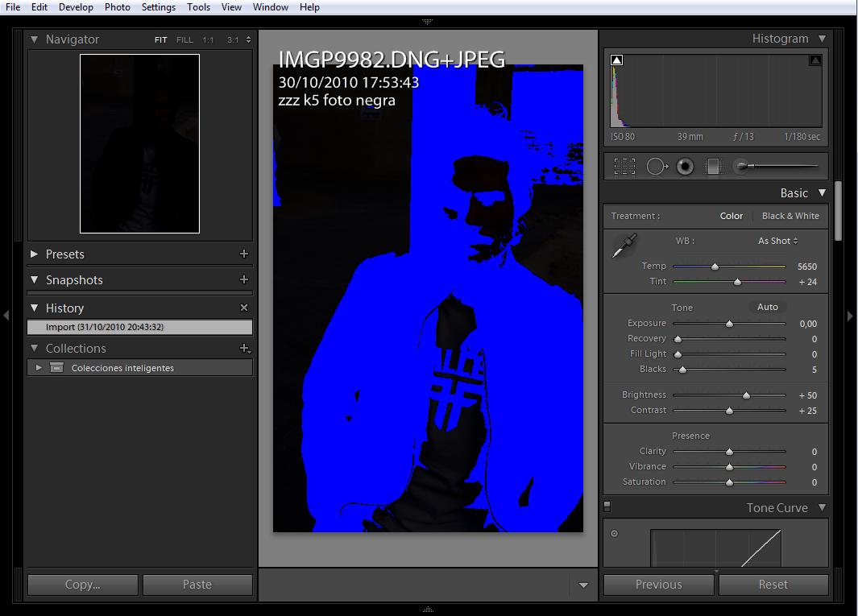Toggle the Tone Curve panel switch
Viewport: 858px width, 616px height.
607,506
